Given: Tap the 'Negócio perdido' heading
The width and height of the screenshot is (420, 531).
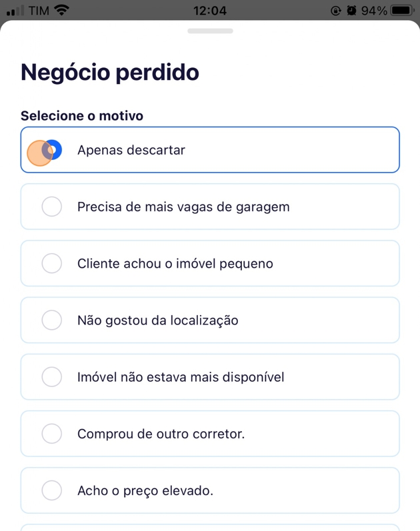Looking at the screenshot, I should pos(110,72).
